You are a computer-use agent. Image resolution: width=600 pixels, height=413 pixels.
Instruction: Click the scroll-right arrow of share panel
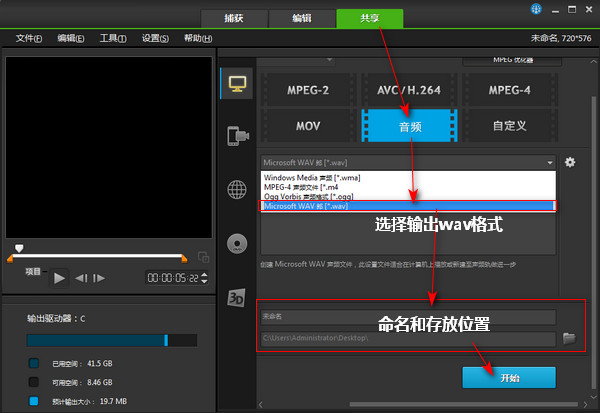tap(585, 405)
